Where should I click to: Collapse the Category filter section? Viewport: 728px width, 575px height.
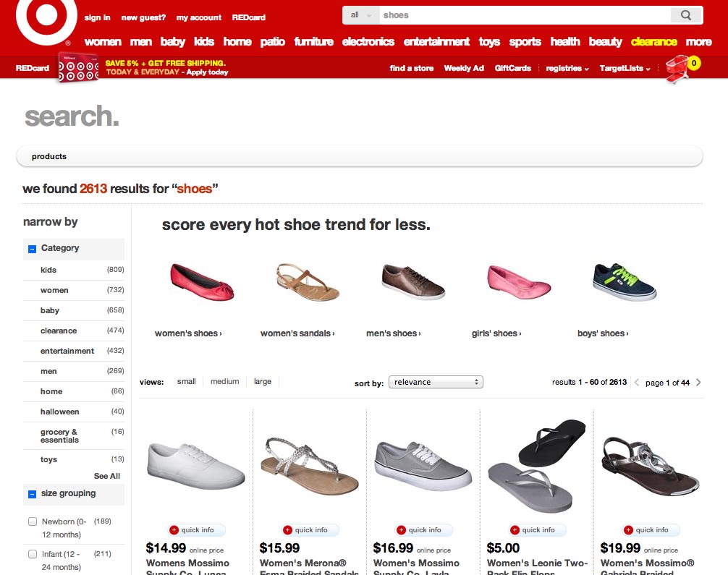[31, 248]
